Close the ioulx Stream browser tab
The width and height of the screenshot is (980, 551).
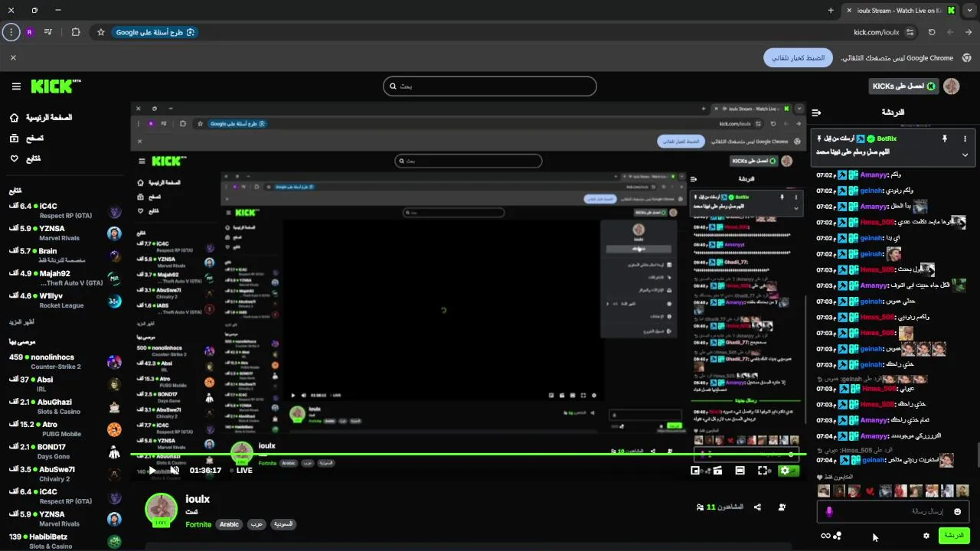[x=848, y=11]
